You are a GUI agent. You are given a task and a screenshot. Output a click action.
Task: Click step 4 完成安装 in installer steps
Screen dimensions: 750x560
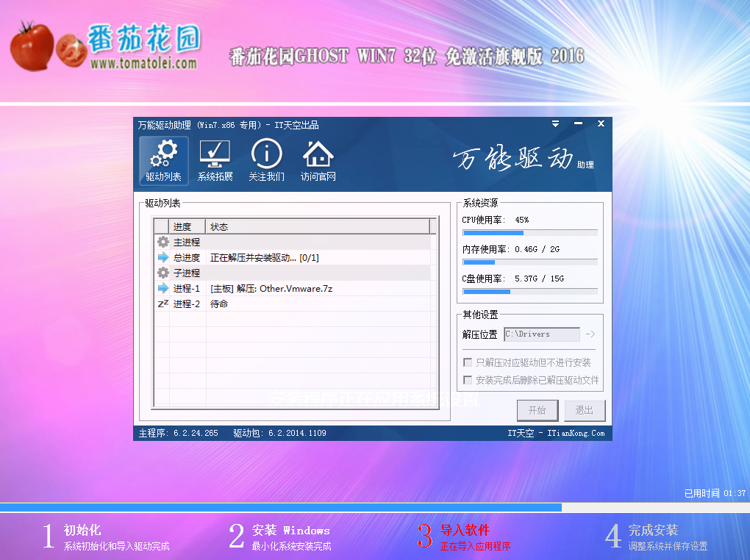(x=656, y=536)
